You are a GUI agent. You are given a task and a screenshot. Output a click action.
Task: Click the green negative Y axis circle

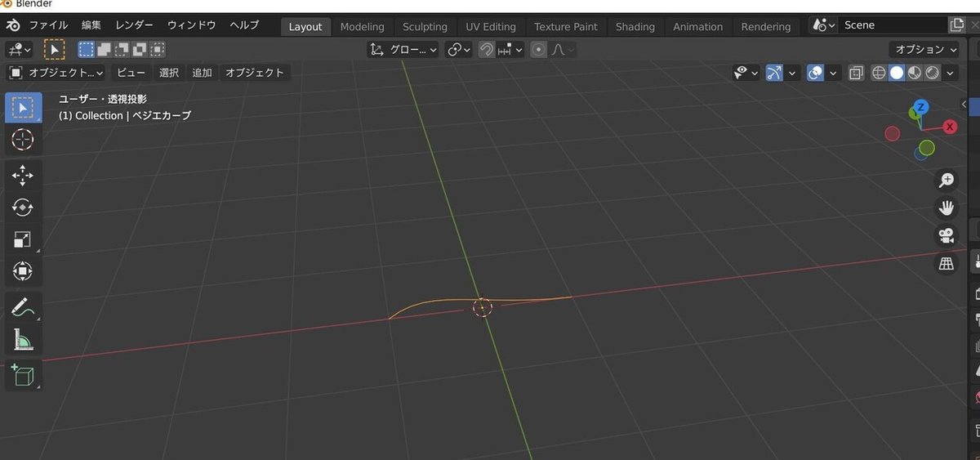926,148
